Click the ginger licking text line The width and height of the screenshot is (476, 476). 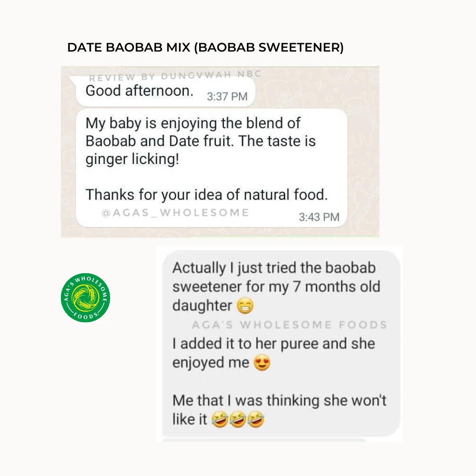pos(132,159)
